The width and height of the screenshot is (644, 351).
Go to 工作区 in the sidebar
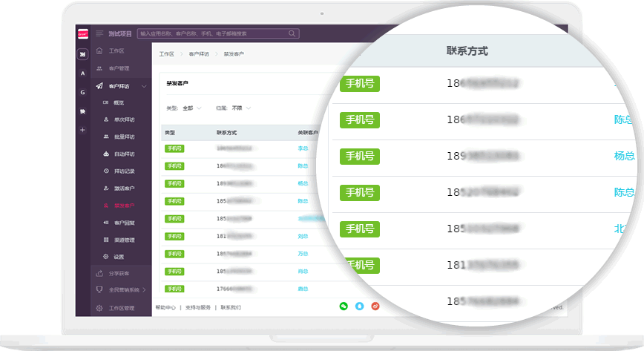(x=116, y=51)
